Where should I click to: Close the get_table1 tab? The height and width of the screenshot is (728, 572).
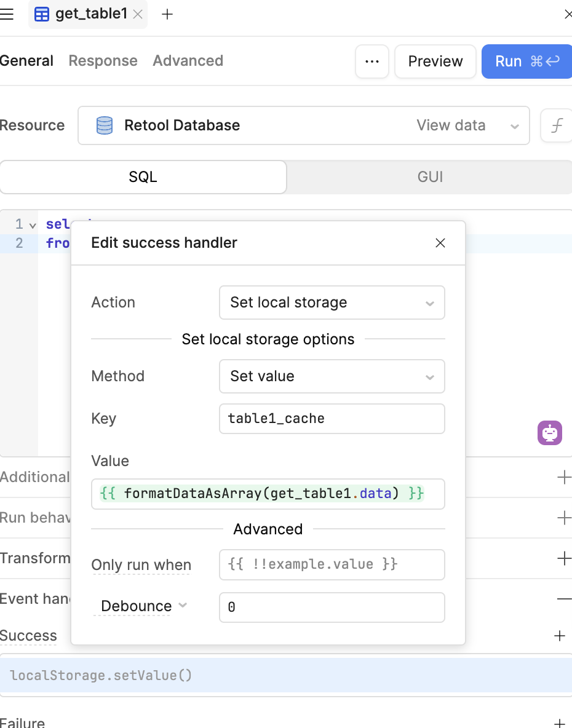click(x=138, y=14)
